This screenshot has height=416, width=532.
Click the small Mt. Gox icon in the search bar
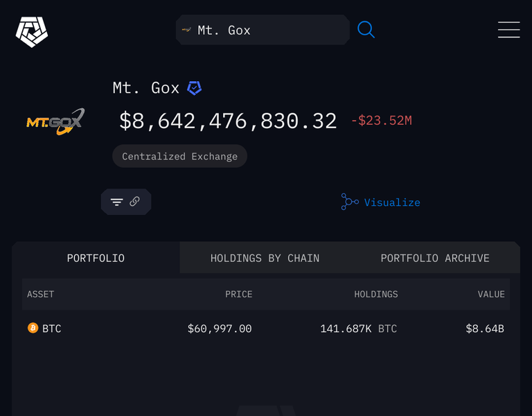pos(186,30)
